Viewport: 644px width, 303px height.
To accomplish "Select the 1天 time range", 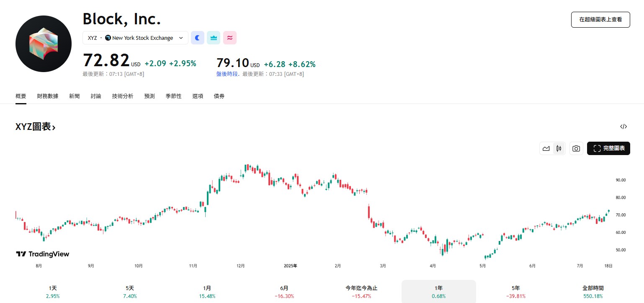I will (53, 291).
